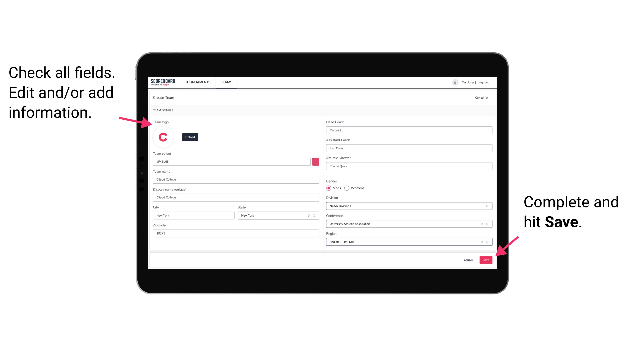Click the X clear icon on Conference field
644x346 pixels.
pos(481,224)
